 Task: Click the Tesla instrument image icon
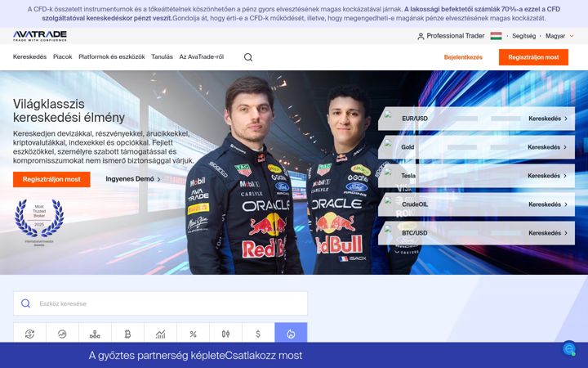[388, 172]
